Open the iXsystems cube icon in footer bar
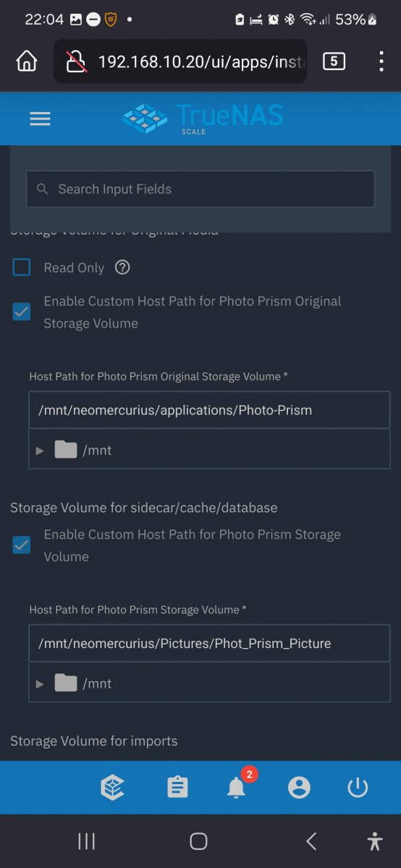Viewport: 401px width, 868px height. (112, 788)
